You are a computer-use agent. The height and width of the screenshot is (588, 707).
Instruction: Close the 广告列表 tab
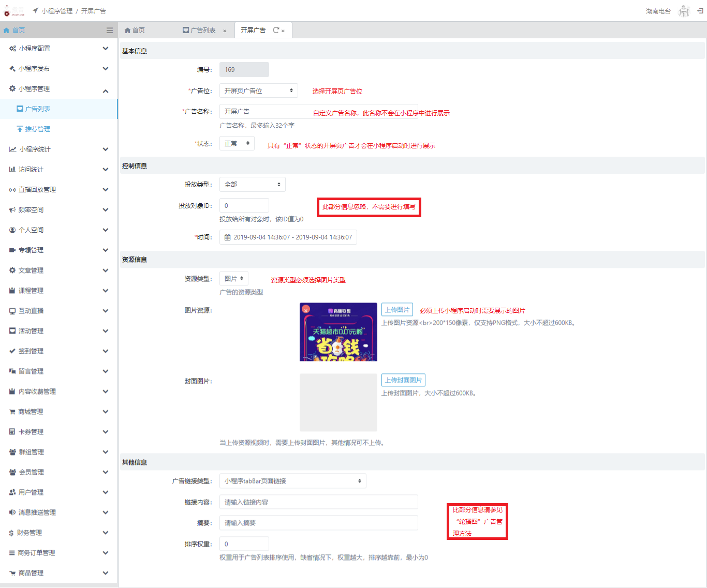coord(225,31)
